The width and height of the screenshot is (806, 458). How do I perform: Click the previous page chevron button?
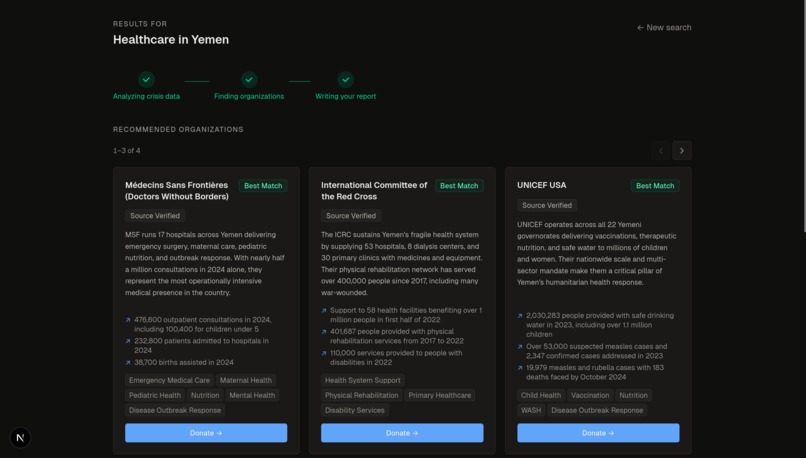661,151
